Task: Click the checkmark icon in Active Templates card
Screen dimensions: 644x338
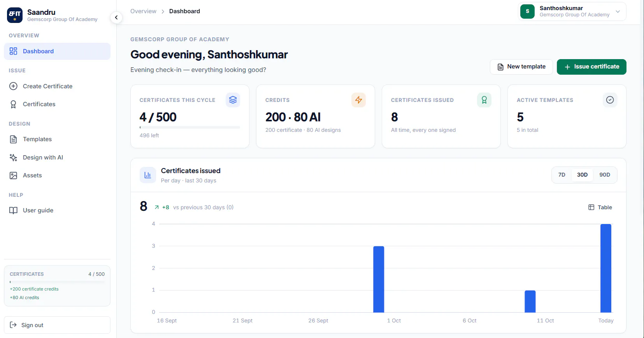Action: point(610,100)
